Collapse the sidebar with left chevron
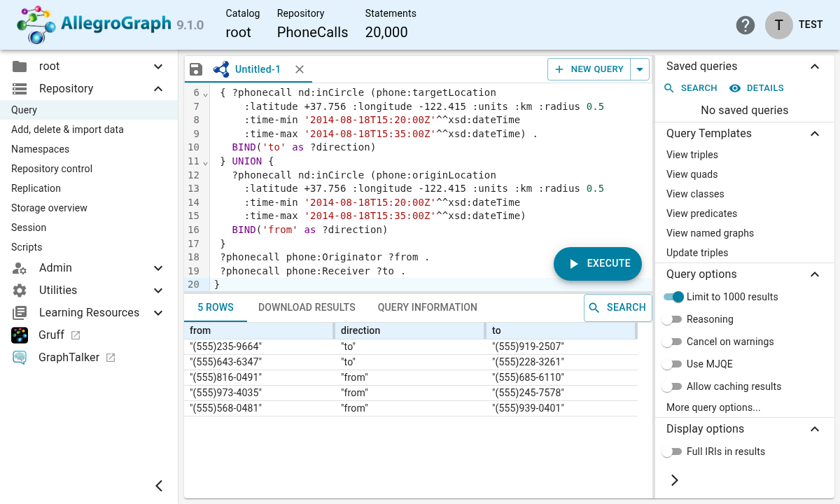This screenshot has height=504, width=840. point(159,486)
